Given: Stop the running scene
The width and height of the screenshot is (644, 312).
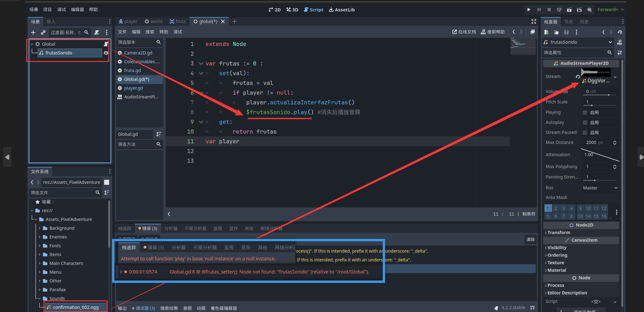Looking at the screenshot, I should (549, 9).
